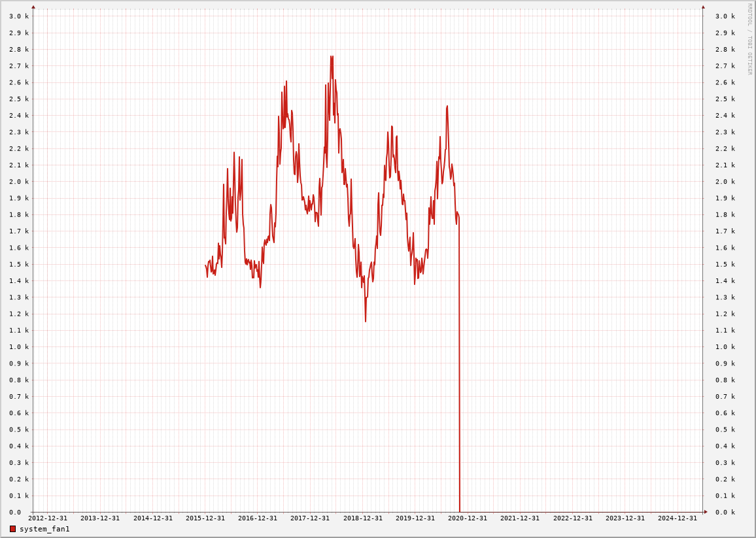
Task: Click the highest peak of the fan line
Action: (x=332, y=57)
